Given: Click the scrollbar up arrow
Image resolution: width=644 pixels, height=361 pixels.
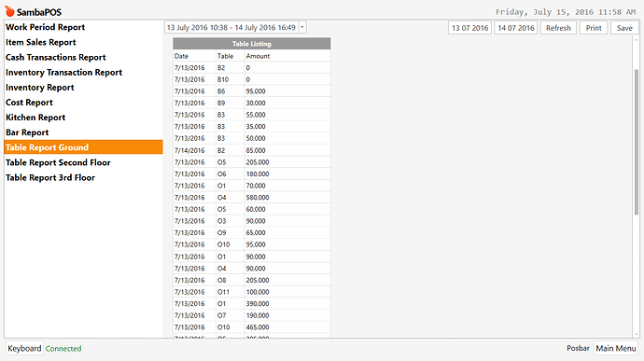Looking at the screenshot, I should pos(637,40).
